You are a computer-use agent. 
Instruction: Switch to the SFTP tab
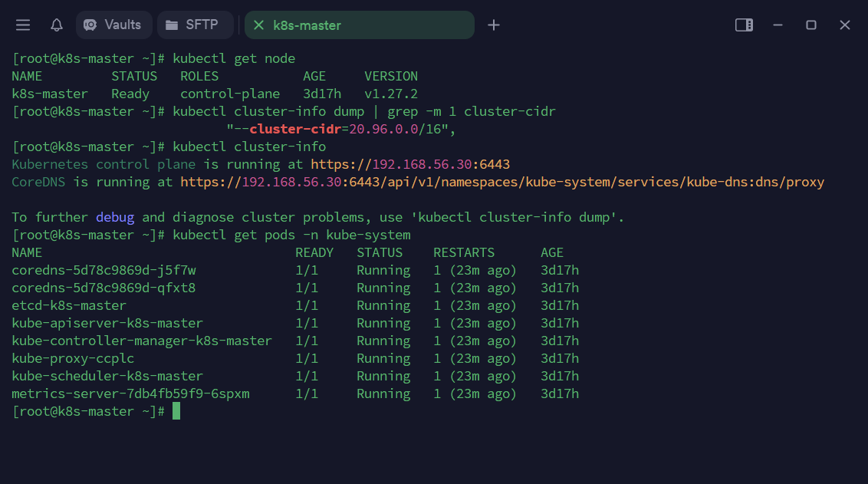(201, 25)
